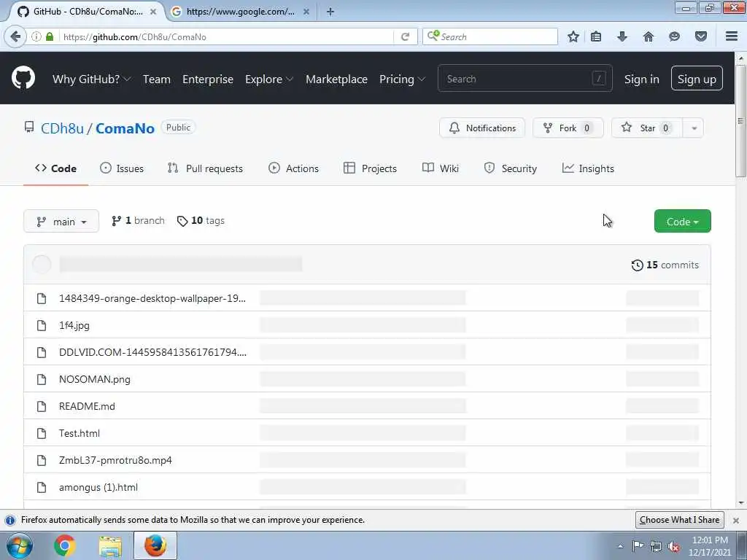Image resolution: width=747 pixels, height=560 pixels.
Task: Click the Sign up button
Action: click(697, 79)
